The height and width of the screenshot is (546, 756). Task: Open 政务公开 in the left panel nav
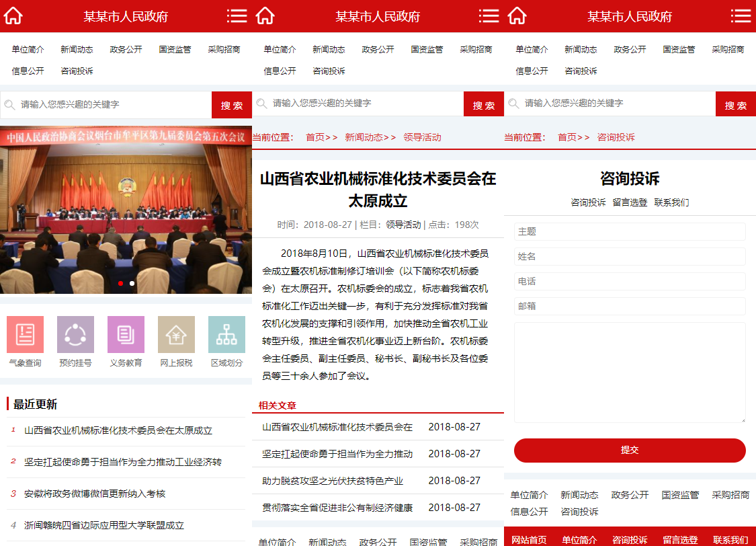(126, 49)
